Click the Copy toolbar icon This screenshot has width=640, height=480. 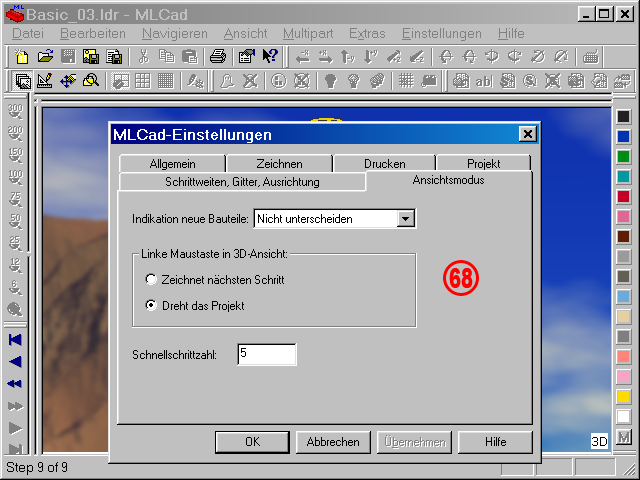point(167,56)
